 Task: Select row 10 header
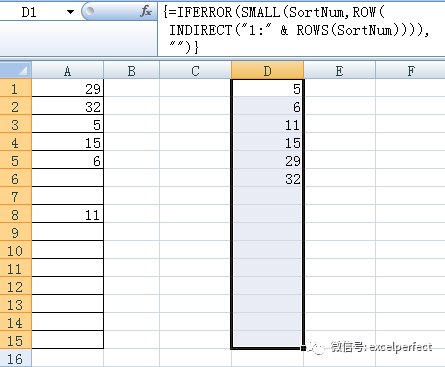point(15,250)
